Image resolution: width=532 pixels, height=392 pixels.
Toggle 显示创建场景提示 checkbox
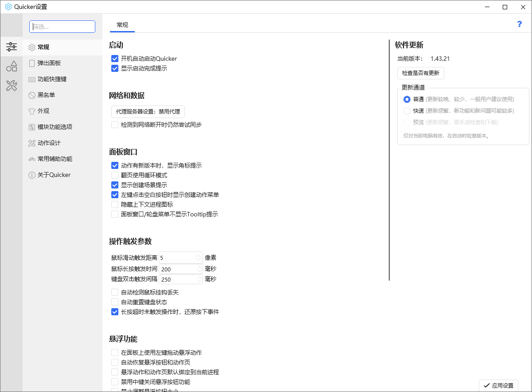tap(115, 185)
